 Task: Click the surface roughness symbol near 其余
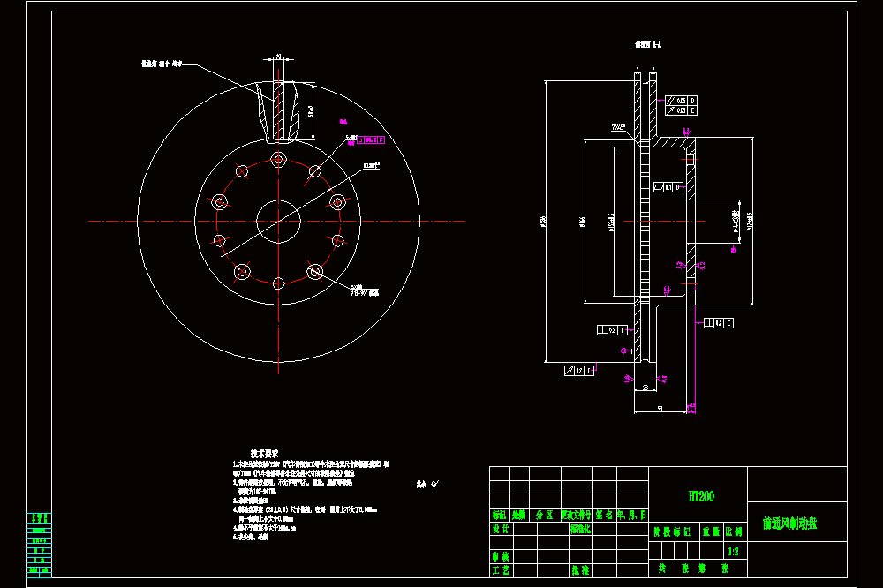[x=434, y=484]
